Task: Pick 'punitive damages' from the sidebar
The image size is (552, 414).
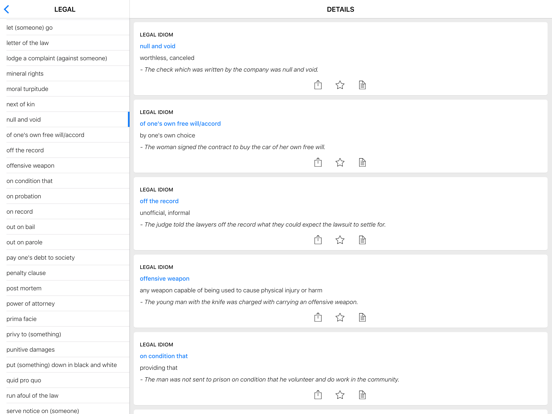Action: click(65, 350)
